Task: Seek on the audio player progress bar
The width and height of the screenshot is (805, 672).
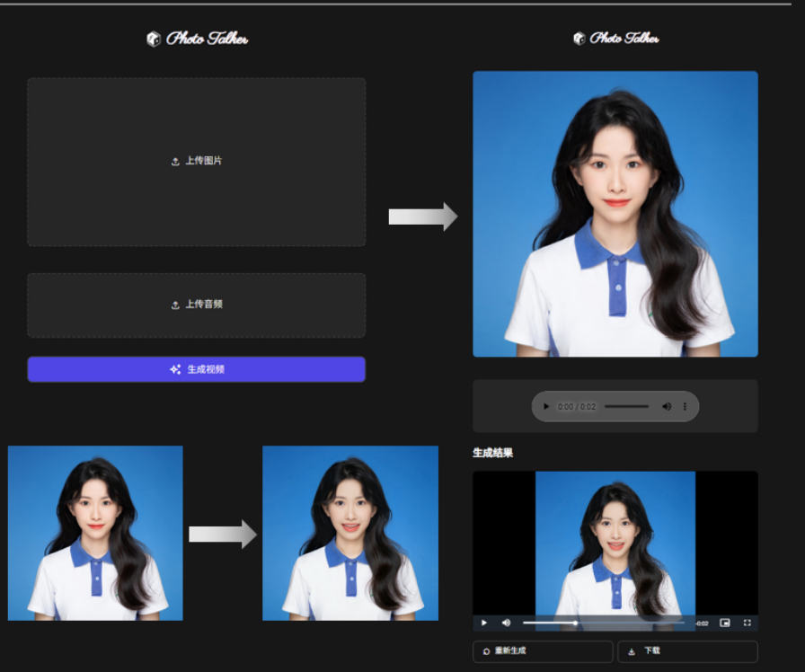Action: click(x=626, y=407)
